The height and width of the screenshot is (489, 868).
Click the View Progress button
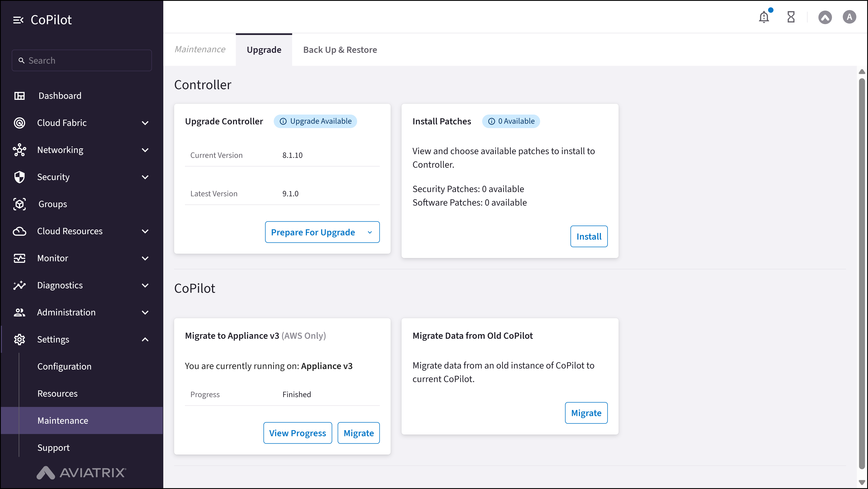coord(297,433)
